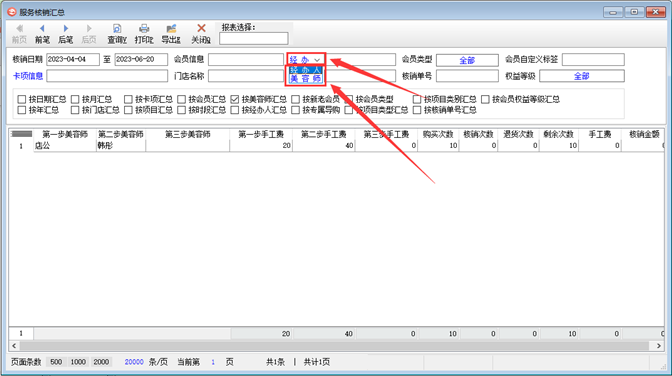Click the 20000 条/页 page size value

click(134, 362)
